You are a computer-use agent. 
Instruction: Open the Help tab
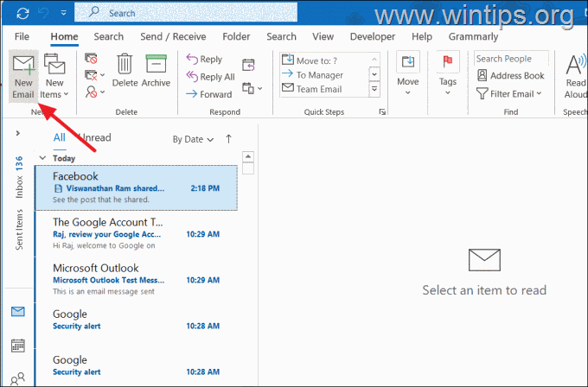(422, 37)
